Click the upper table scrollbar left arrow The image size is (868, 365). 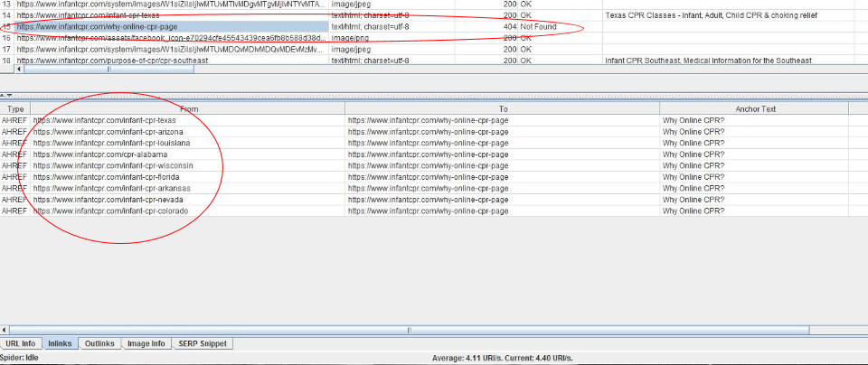[x=20, y=70]
